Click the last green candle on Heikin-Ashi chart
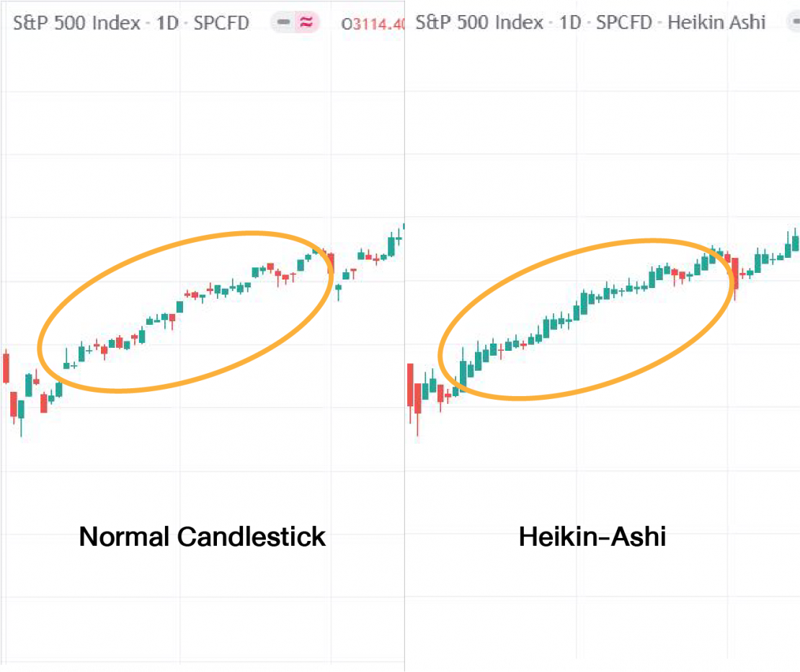800x672 pixels. pyautogui.click(x=796, y=241)
